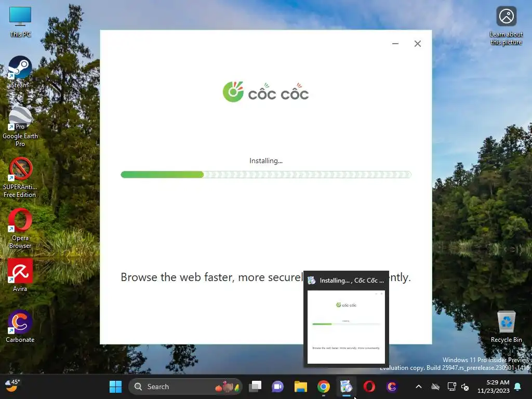Select the Recycle Bin icon
The width and height of the screenshot is (532, 399).
(x=506, y=327)
